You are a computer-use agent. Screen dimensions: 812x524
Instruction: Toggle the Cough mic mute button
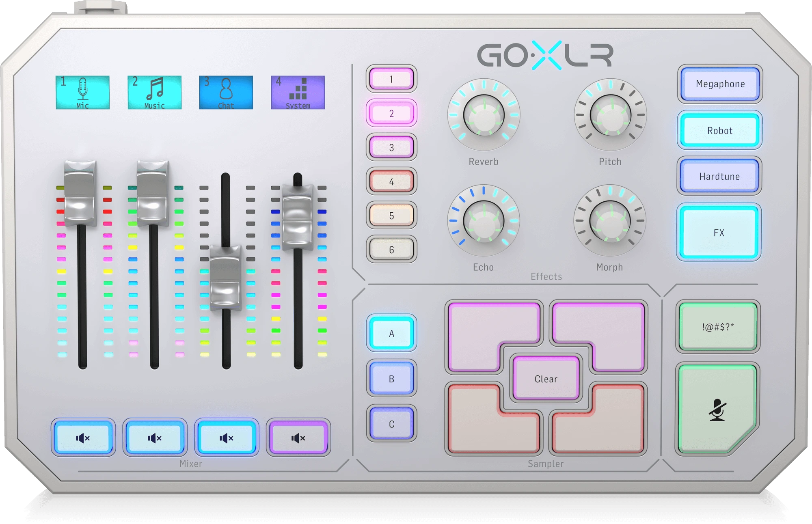point(717,409)
